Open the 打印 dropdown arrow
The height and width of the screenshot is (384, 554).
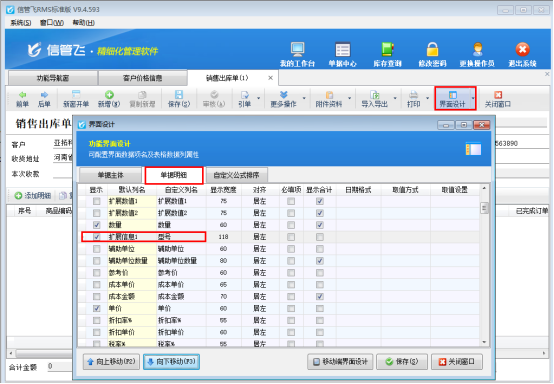click(428, 98)
